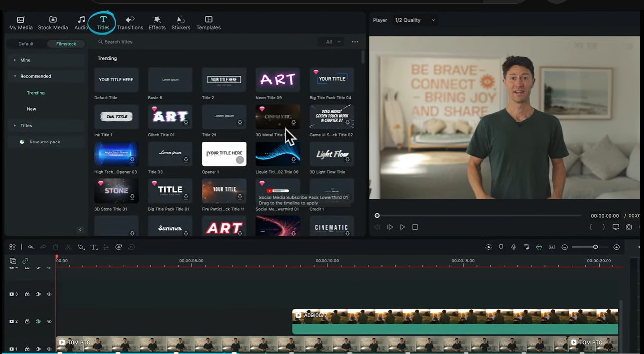Select the Opener 1 title thumbnail
This screenshot has width=644, height=354.
(224, 154)
